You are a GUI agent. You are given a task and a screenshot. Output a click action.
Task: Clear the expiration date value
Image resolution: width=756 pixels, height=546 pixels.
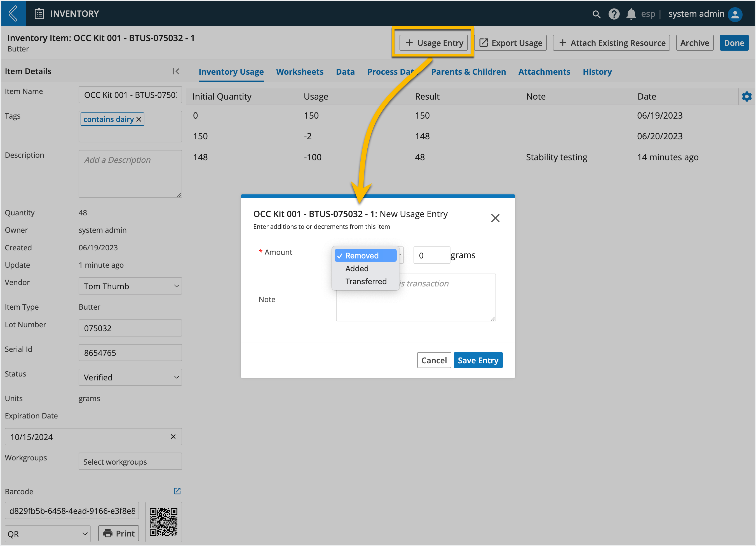click(173, 437)
